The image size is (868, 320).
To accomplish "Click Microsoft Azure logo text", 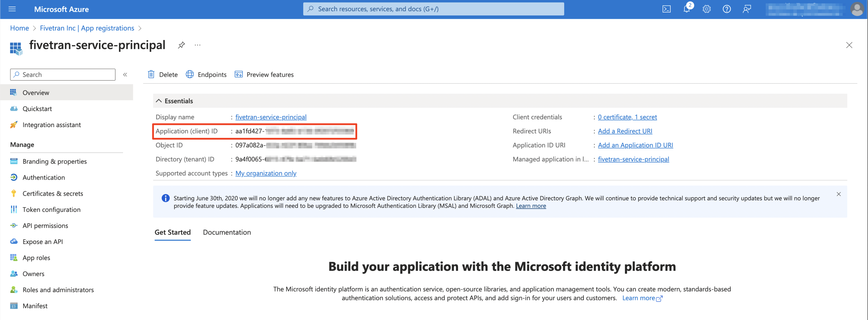I will [61, 9].
